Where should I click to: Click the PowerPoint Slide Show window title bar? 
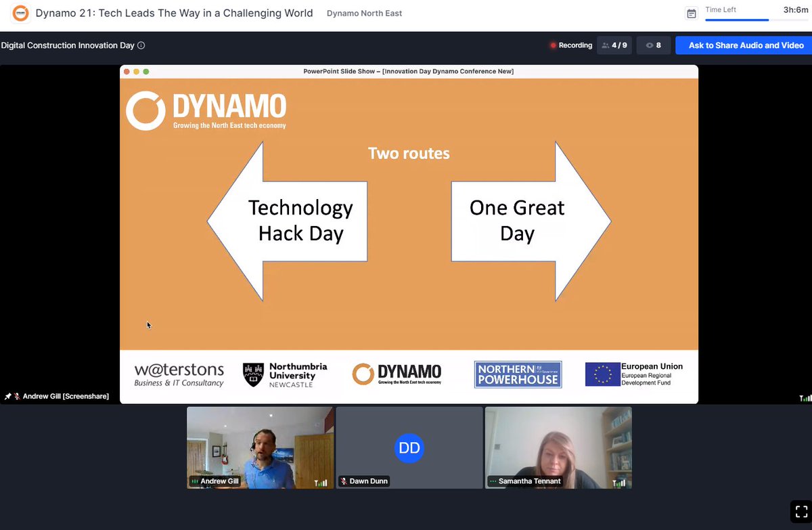(x=409, y=72)
